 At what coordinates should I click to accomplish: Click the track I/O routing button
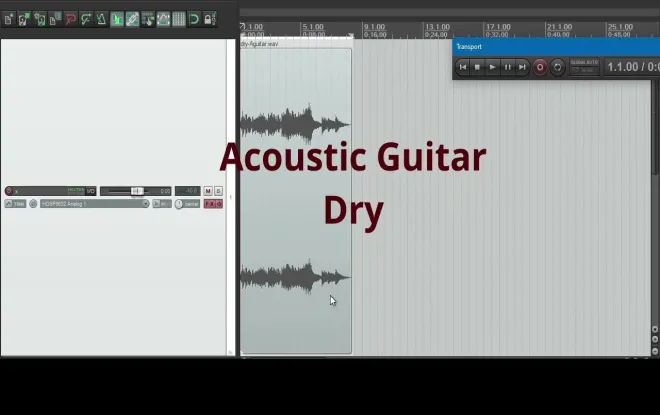[92, 191]
